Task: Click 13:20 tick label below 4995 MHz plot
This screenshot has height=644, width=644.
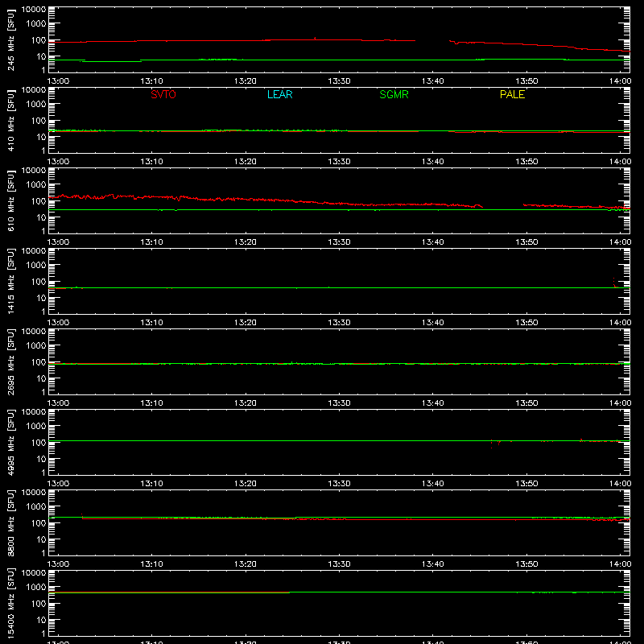Action: 246,484
